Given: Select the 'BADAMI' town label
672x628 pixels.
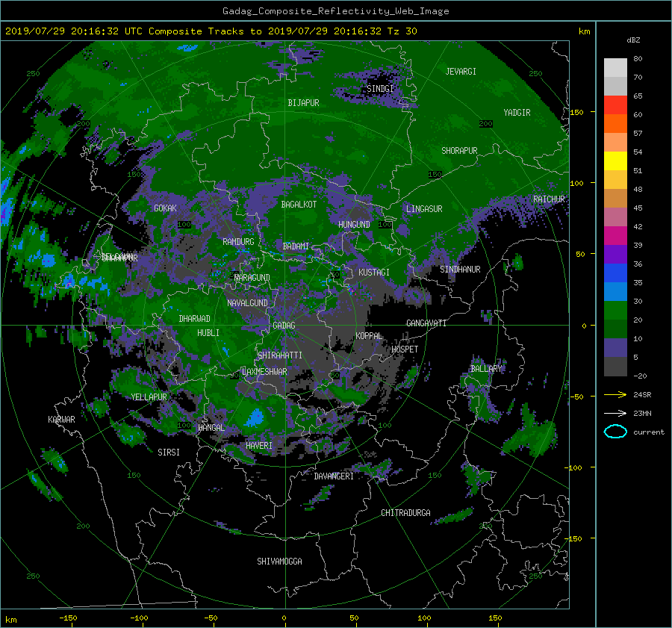Looking at the screenshot, I should 296,246.
